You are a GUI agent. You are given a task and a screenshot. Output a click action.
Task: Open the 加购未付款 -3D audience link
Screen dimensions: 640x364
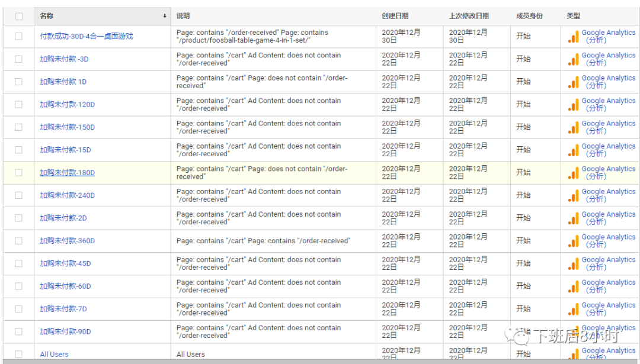tap(64, 59)
